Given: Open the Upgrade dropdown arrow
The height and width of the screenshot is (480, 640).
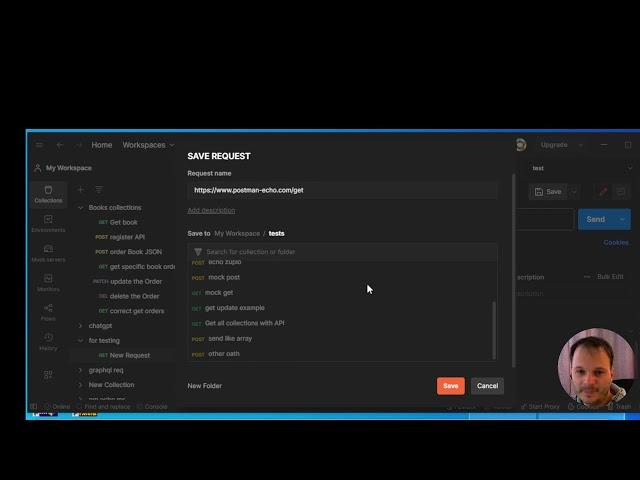Looking at the screenshot, I should (580, 145).
